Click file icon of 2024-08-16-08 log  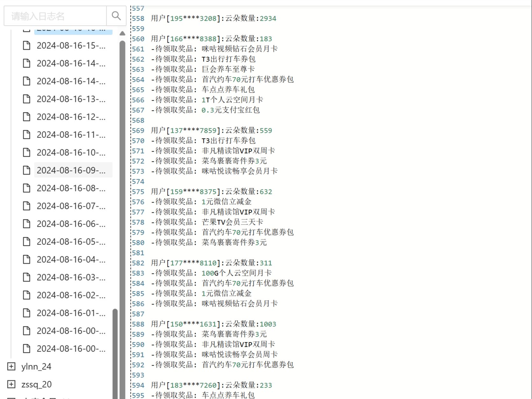coord(27,188)
